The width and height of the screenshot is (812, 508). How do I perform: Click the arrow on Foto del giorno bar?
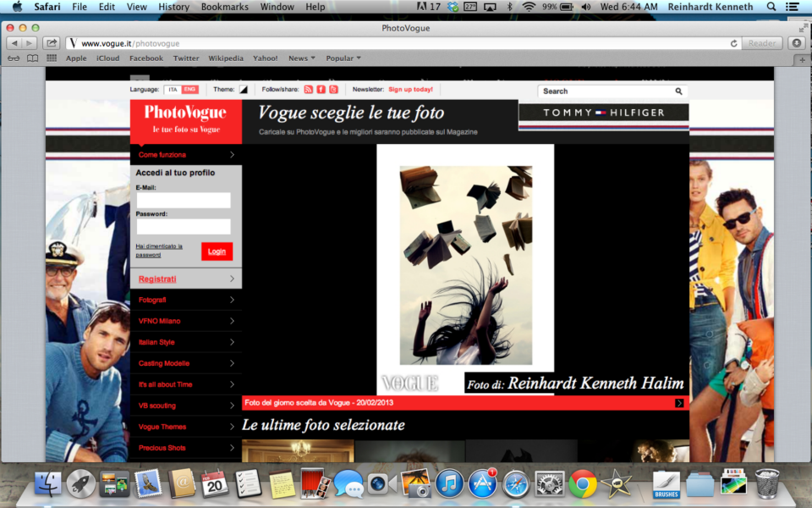[x=679, y=403]
